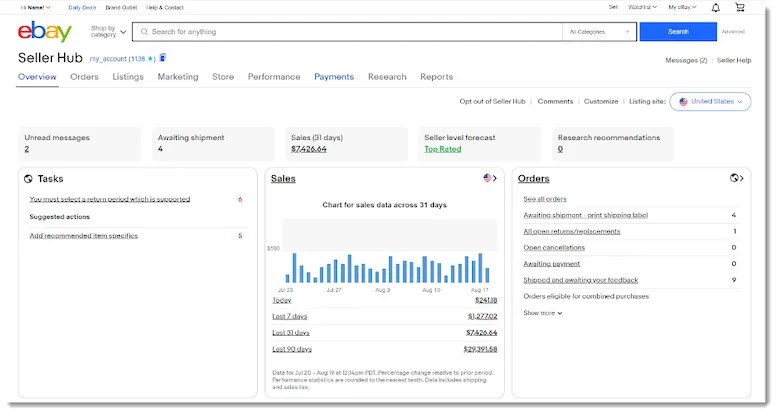This screenshot has height=413, width=776.
Task: Open the Daily Deals link
Action: coord(82,7)
